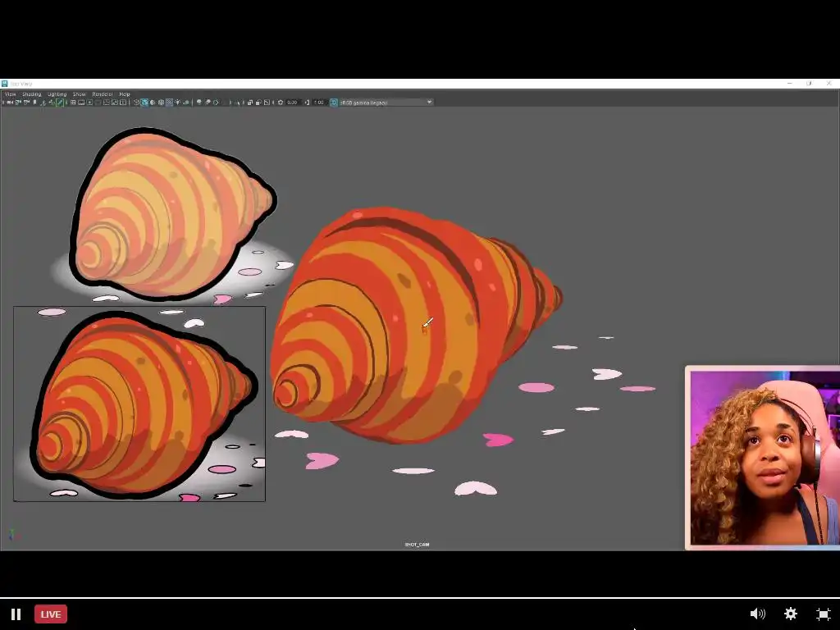Click the Use Default Material icon
The image size is (840, 630).
(x=153, y=103)
